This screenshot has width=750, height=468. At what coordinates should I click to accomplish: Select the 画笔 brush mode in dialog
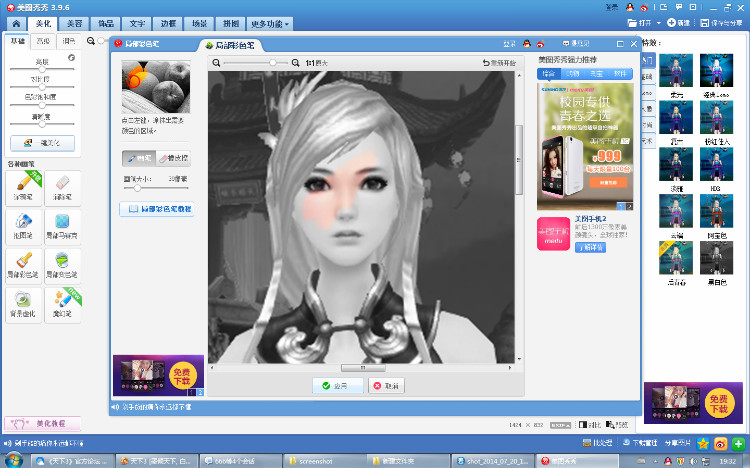139,158
